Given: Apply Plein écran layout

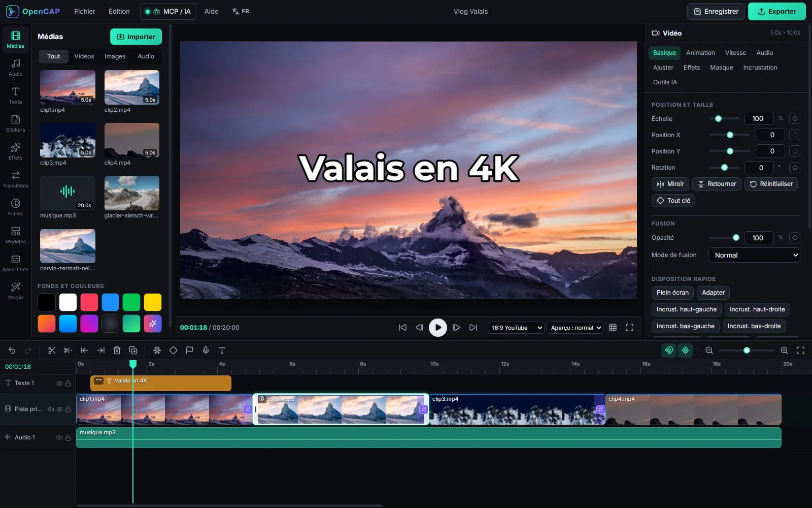Looking at the screenshot, I should pyautogui.click(x=672, y=293).
